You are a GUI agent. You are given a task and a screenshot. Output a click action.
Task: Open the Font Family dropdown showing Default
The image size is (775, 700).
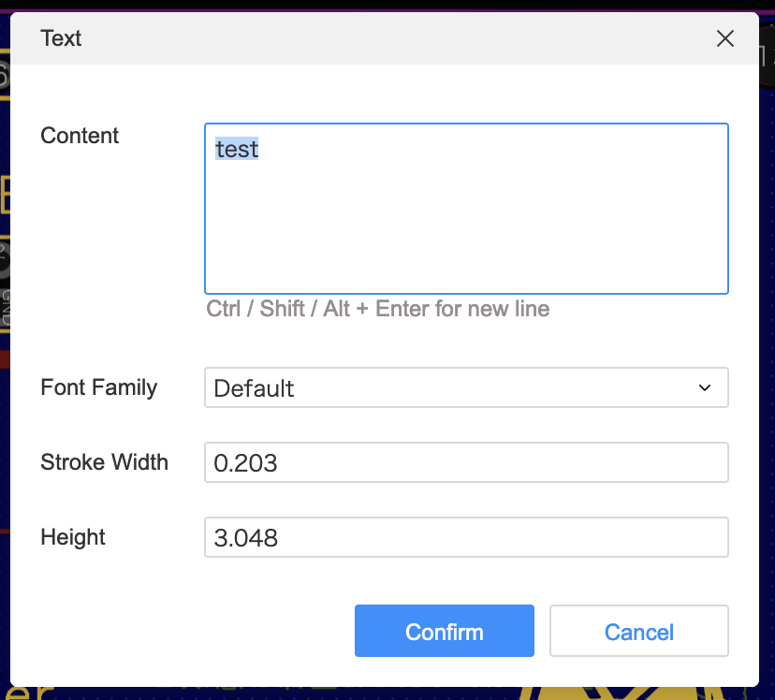(465, 387)
